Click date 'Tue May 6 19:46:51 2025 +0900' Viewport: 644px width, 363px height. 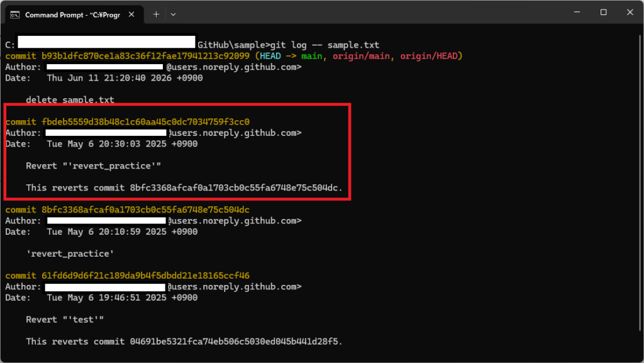[122, 298]
